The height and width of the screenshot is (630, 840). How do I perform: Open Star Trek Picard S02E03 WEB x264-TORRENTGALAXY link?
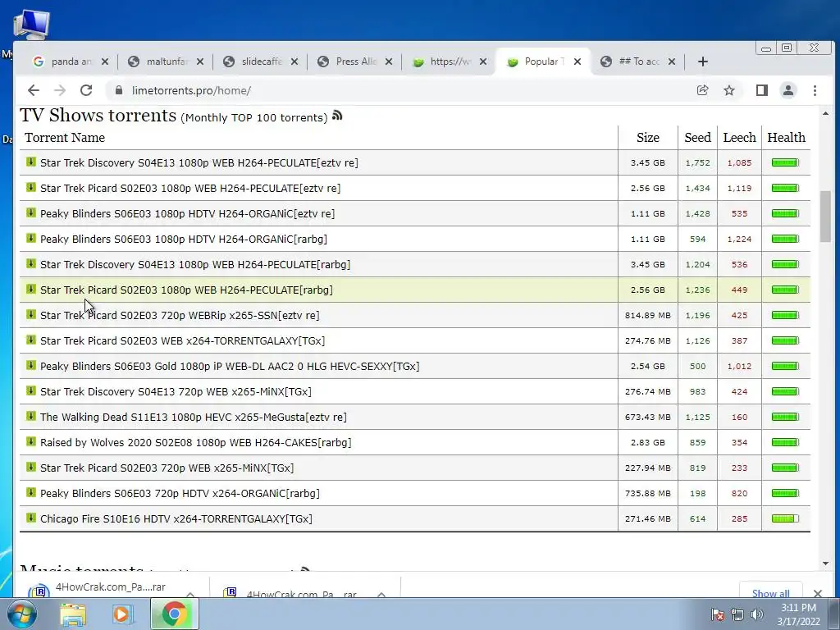[x=183, y=340]
